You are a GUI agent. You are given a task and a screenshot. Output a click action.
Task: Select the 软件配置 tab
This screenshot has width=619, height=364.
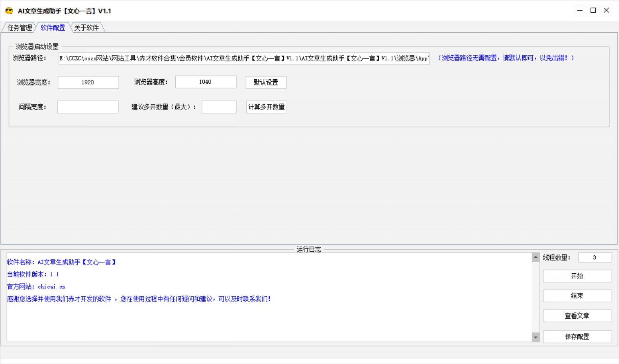tap(53, 28)
